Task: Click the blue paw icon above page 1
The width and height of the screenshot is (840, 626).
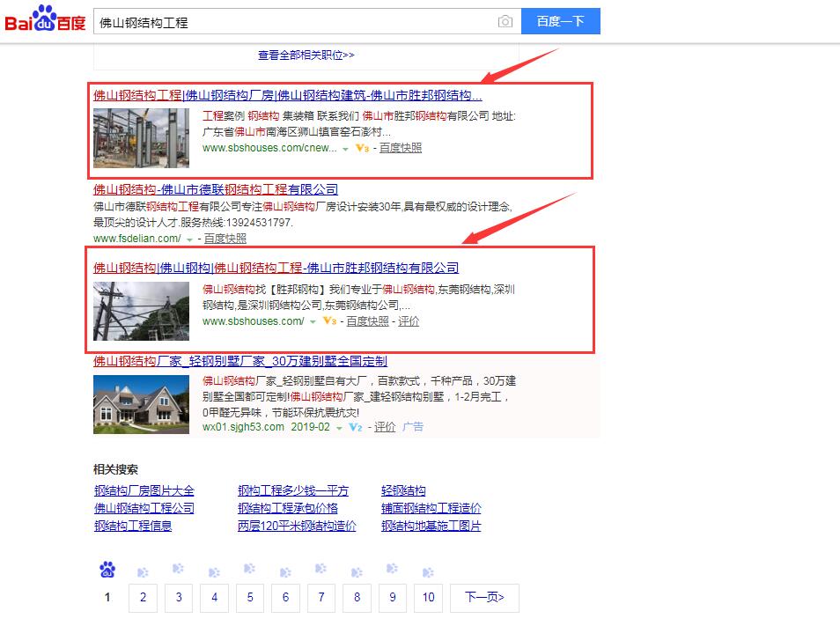Action: click(107, 570)
